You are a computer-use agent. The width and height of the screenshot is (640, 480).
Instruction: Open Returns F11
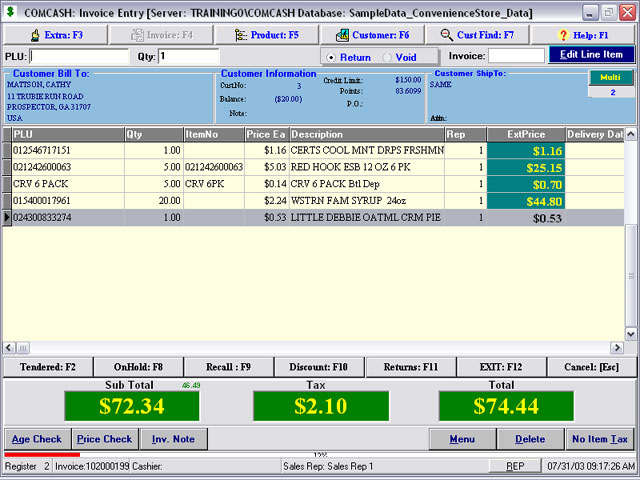(x=411, y=367)
